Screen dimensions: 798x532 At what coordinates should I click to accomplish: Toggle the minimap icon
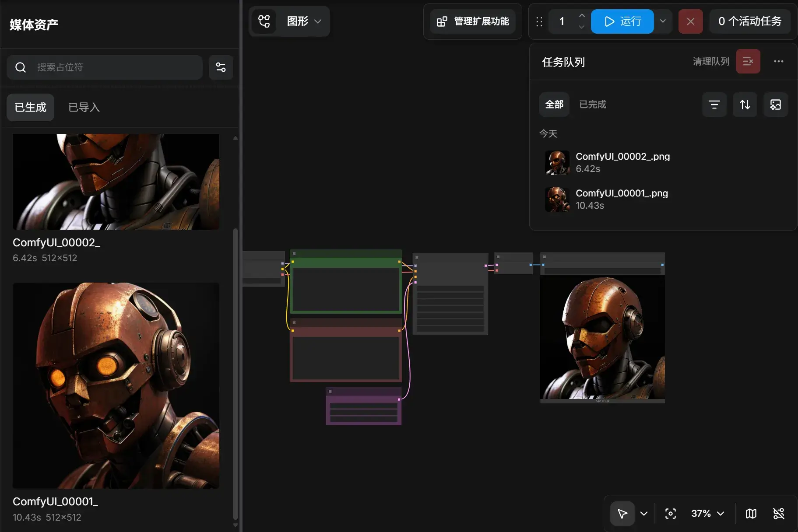coord(751,513)
